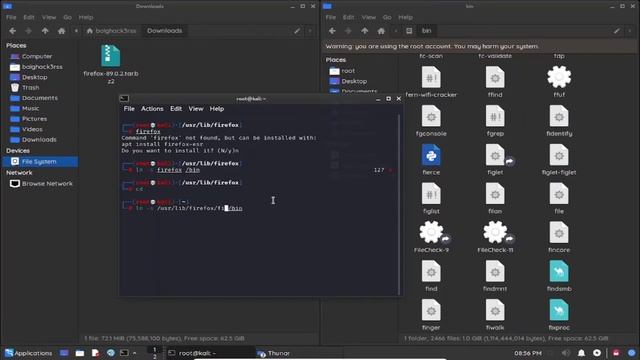Image resolution: width=640 pixels, height=360 pixels.
Task: Open the terminal View menu
Action: pyautogui.click(x=196, y=109)
